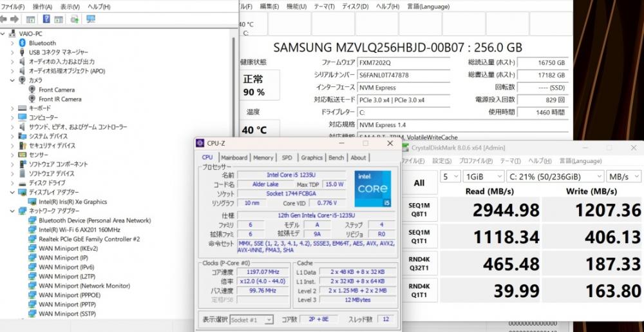Viewport: 644px width, 332px height.
Task: Select Intel(R) Wi-Fi 6 AX201 160MHz row
Action: [79, 229]
